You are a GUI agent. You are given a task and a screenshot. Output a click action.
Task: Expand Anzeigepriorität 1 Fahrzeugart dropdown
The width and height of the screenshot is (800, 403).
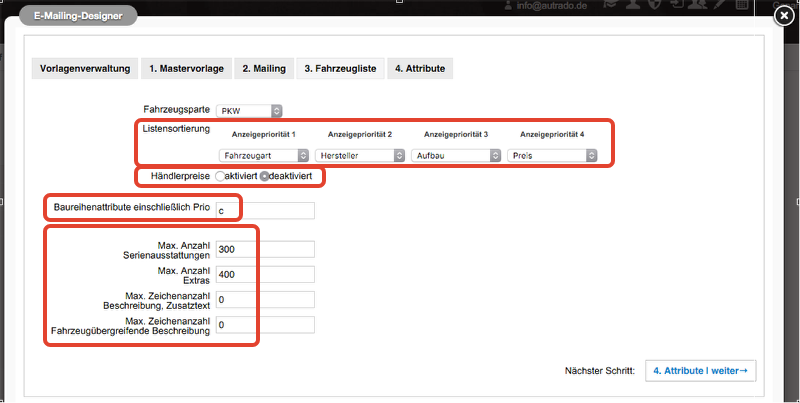click(x=264, y=156)
